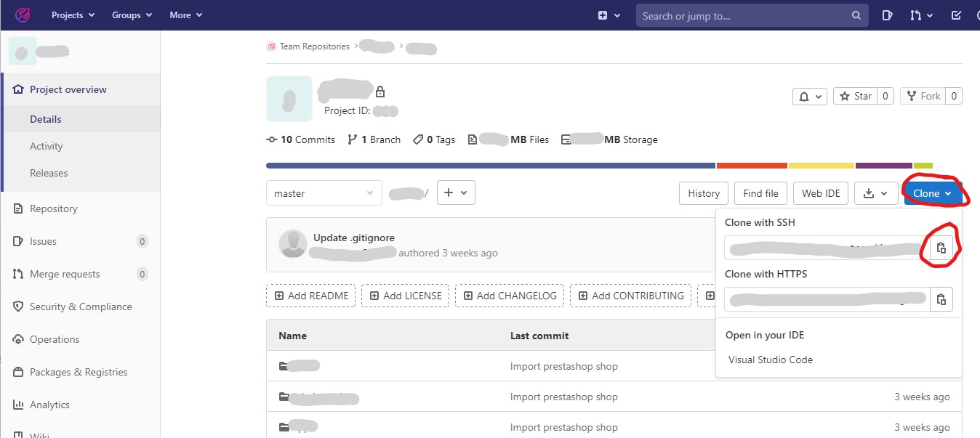Open the issues icon in top bar
This screenshot has width=980, height=438.
click(887, 15)
